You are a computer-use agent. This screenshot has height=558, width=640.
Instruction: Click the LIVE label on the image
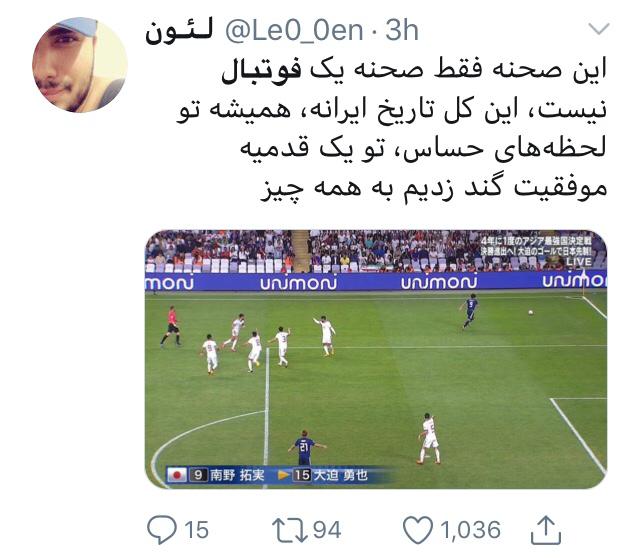(578, 262)
